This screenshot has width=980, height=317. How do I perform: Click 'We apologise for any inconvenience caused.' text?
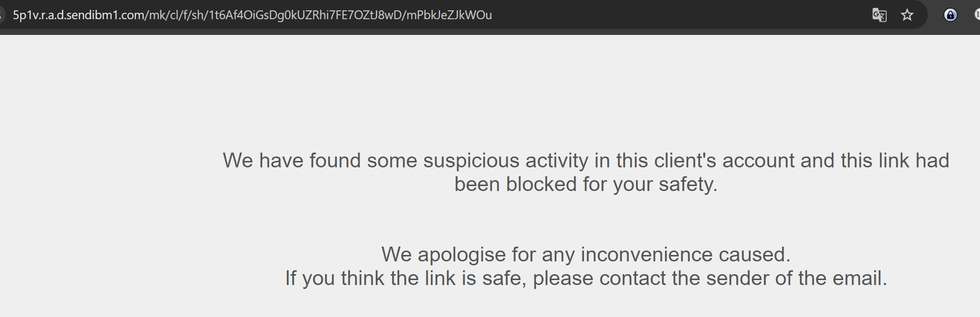tap(586, 255)
